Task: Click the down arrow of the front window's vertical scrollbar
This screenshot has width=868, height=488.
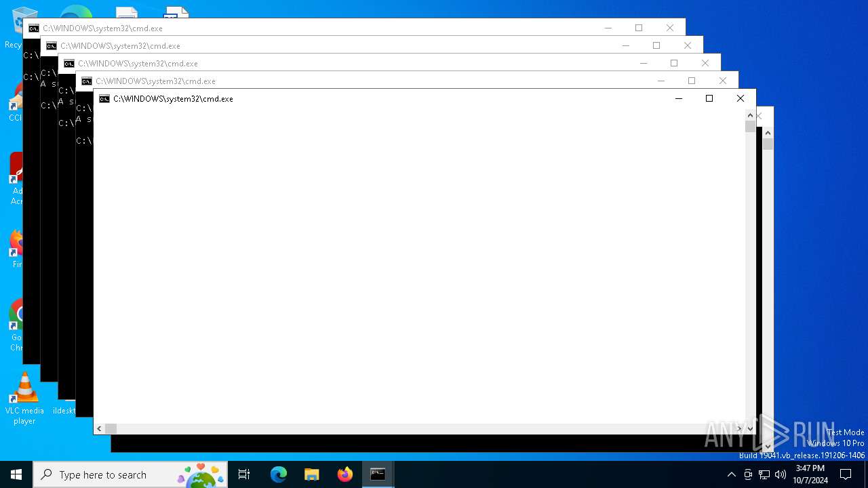Action: [750, 428]
